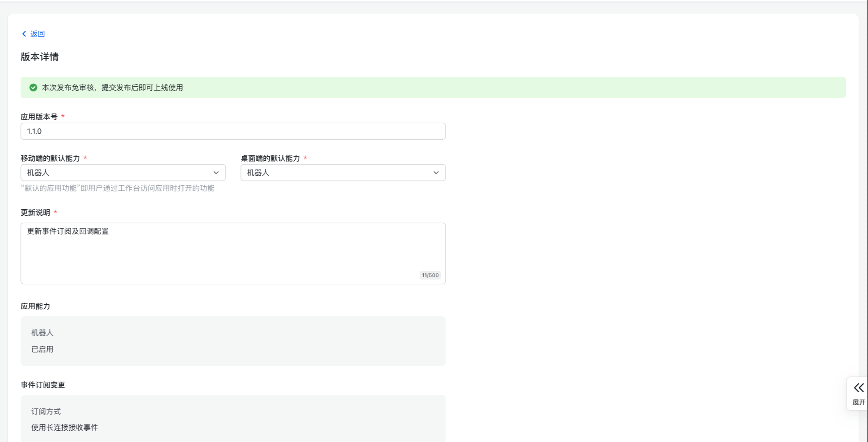This screenshot has width=868, height=442.
Task: Click the 机器人 capability card
Action: 233,341
